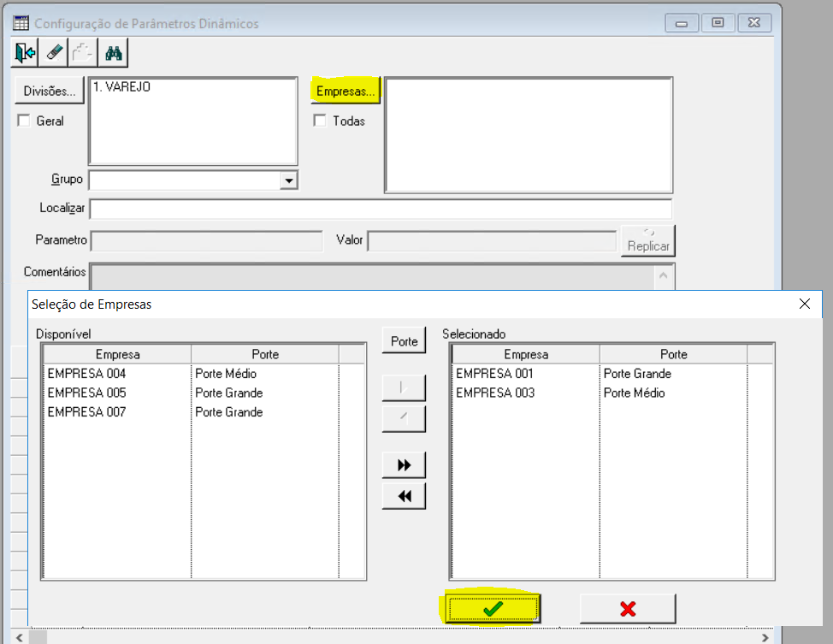Expand the Grupo dropdown arrow
This screenshot has width=833, height=644.
[288, 180]
